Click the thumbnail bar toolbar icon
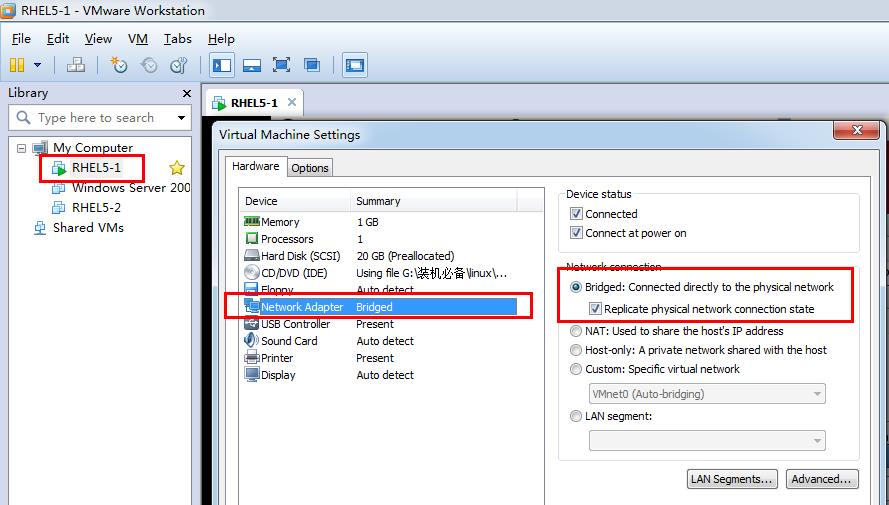The height and width of the screenshot is (505, 889). tap(252, 65)
